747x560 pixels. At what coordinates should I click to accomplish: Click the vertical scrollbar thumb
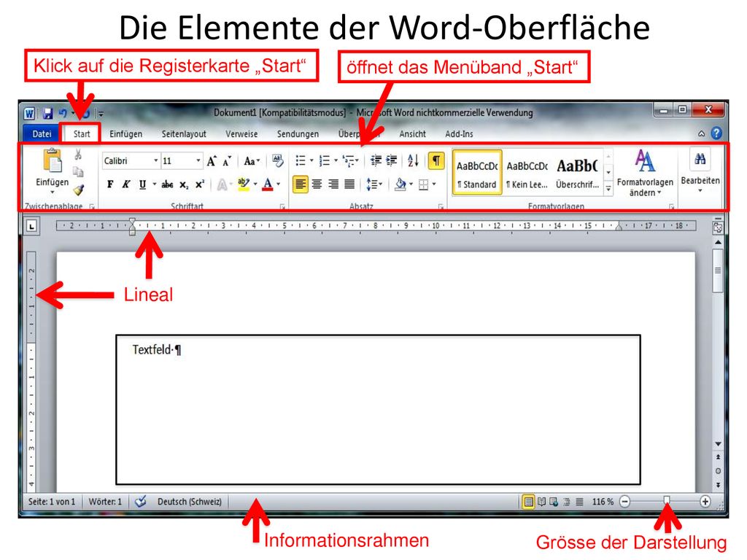coord(718,271)
